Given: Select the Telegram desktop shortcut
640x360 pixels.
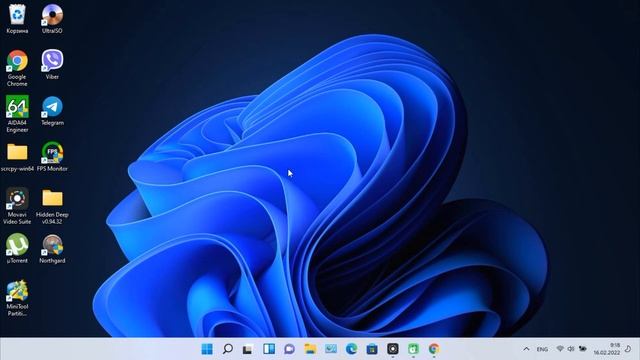Looking at the screenshot, I should [x=52, y=111].
